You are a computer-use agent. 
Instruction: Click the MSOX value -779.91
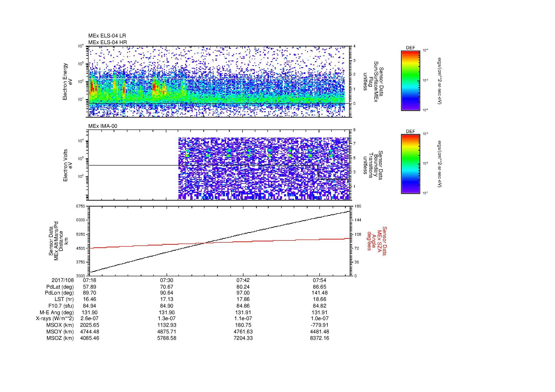tap(320, 325)
